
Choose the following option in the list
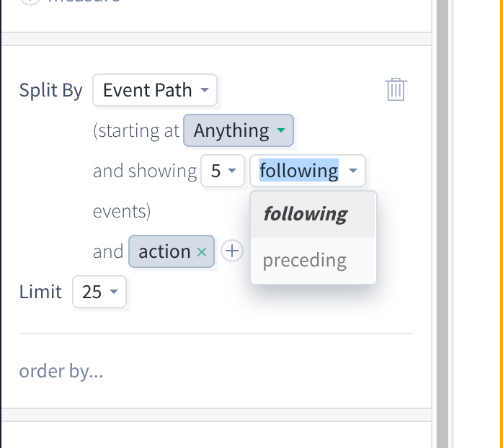(313, 214)
